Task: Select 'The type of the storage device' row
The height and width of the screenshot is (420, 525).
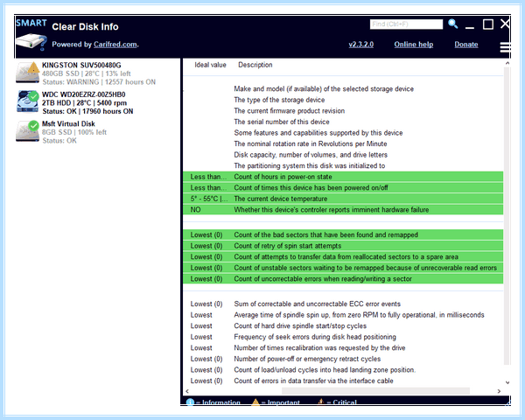Action: tap(343, 100)
